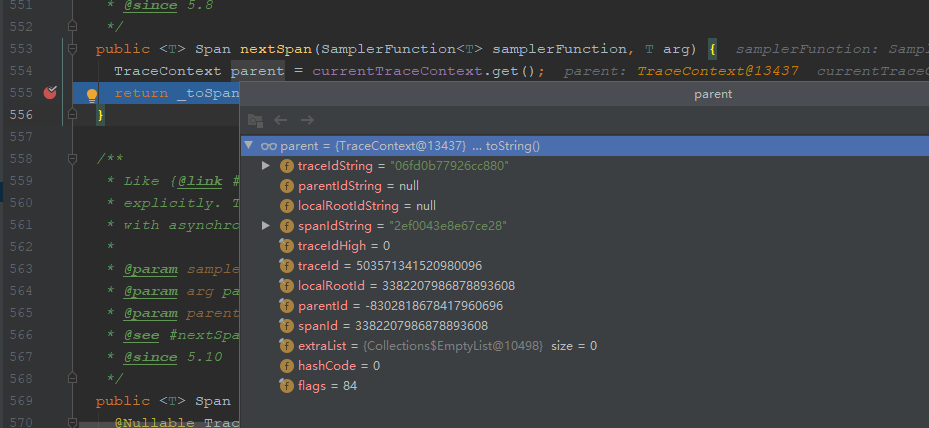Click line number 555 in gutter
The image size is (929, 428).
(x=21, y=92)
